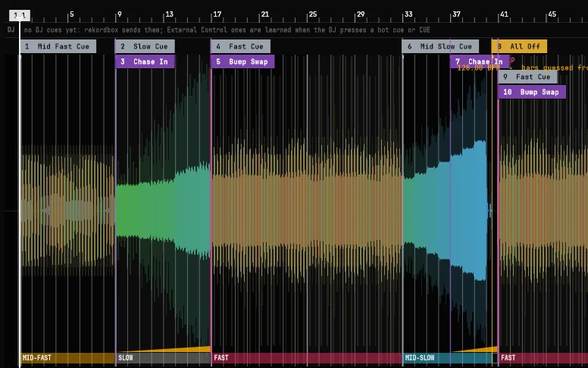Click the '10 Bump Swap' cue marker
This screenshot has height=368, width=588.
(x=532, y=92)
